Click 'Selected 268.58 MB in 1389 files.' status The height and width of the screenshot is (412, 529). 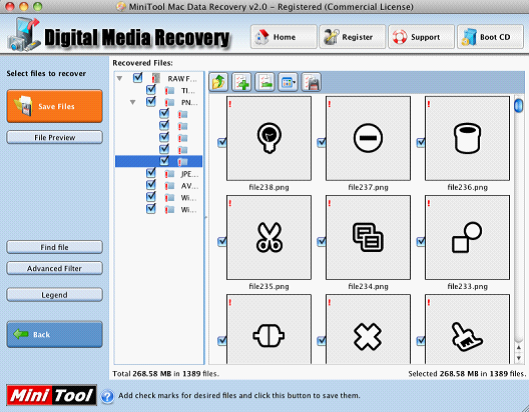pyautogui.click(x=467, y=374)
